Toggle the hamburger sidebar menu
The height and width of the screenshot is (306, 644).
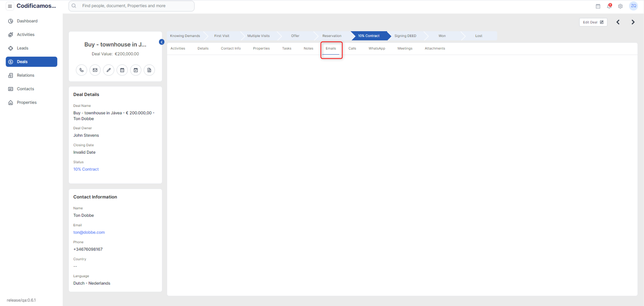pos(10,6)
